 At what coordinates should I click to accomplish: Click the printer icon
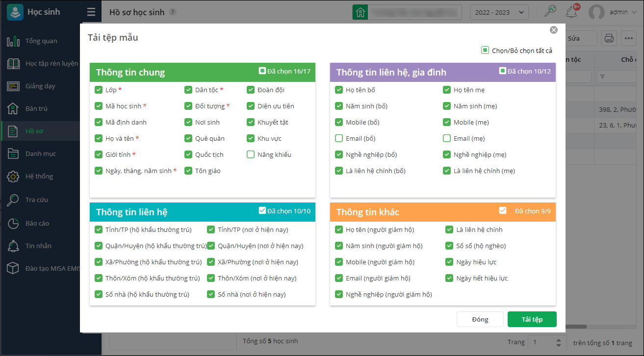pyautogui.click(x=609, y=38)
